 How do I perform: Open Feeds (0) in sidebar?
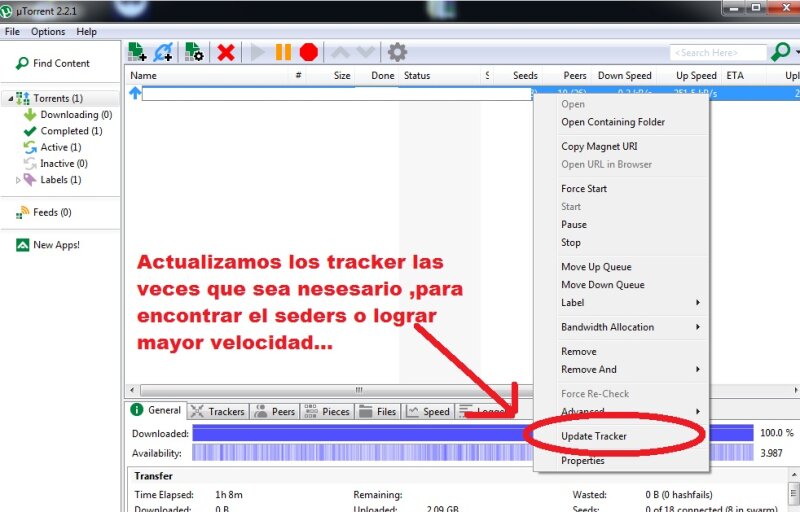pos(52,212)
